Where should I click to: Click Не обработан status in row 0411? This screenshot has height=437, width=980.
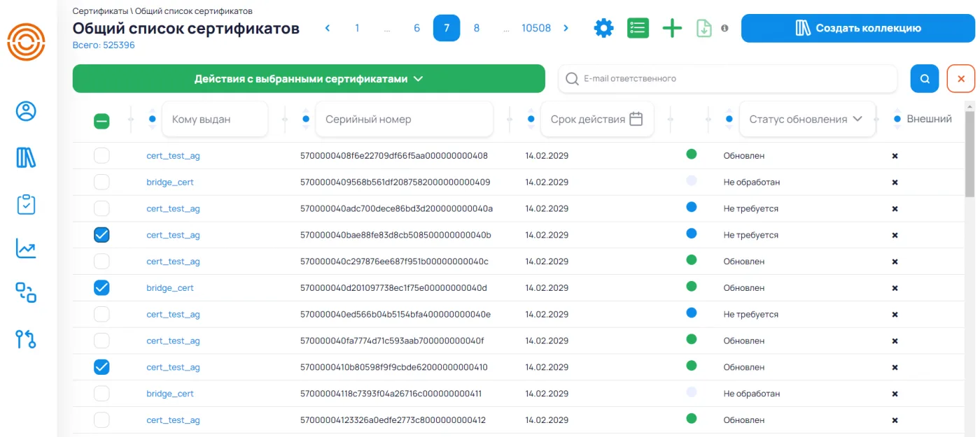coord(752,394)
